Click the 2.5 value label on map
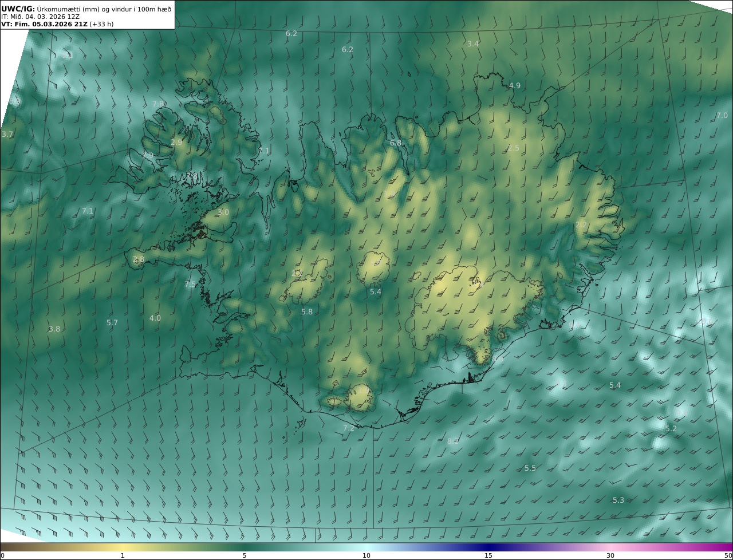This screenshot has width=733, height=560. point(514,148)
